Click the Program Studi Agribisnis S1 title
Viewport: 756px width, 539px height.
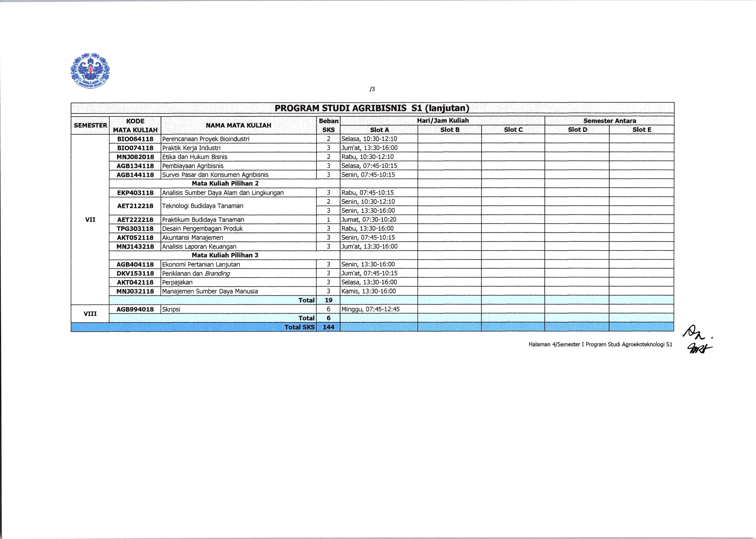(x=372, y=108)
